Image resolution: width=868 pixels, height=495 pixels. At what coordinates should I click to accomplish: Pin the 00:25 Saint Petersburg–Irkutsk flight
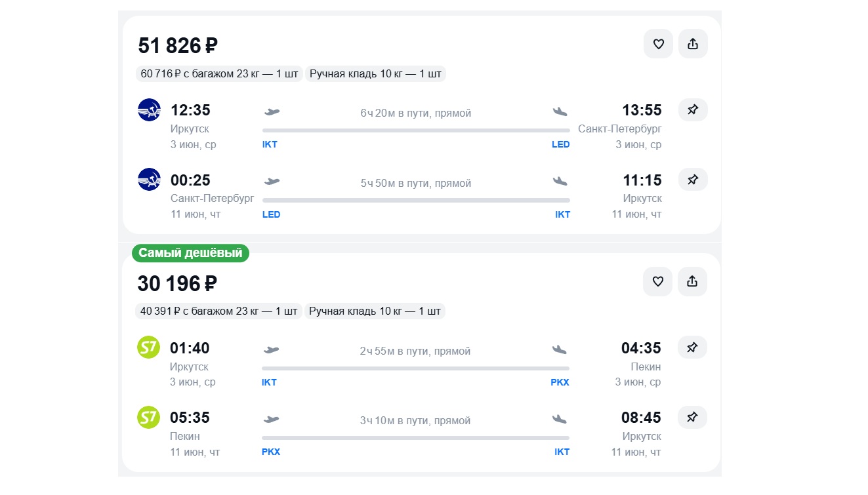[x=693, y=179]
